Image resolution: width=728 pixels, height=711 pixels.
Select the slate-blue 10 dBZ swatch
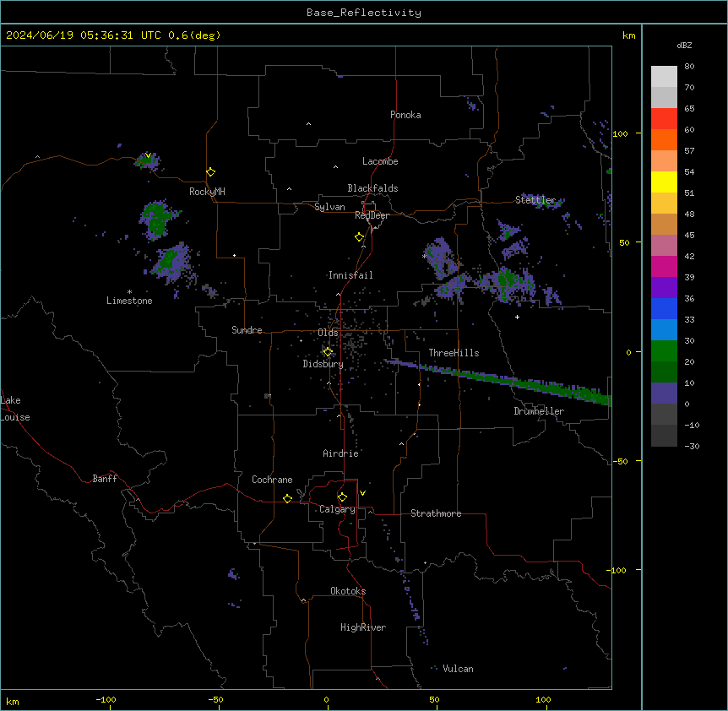(664, 393)
